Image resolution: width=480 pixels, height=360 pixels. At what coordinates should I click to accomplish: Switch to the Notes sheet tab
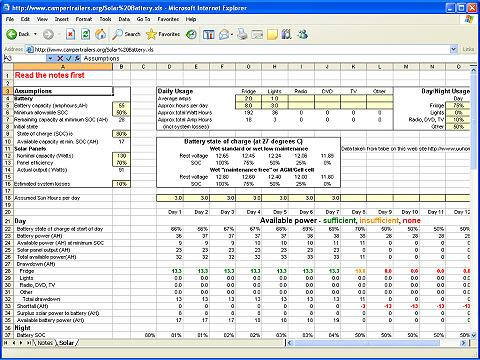[x=45, y=343]
